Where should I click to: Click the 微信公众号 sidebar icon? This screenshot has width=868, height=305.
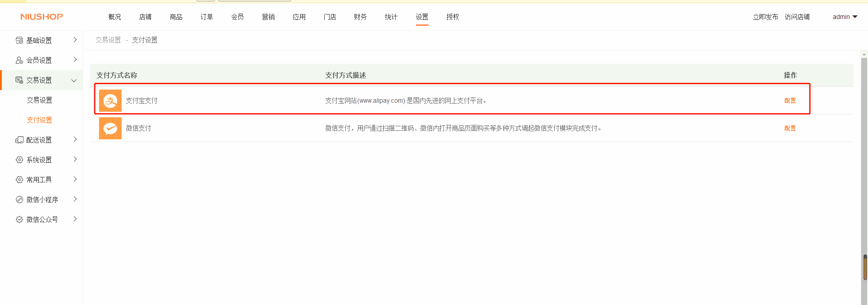tap(19, 219)
